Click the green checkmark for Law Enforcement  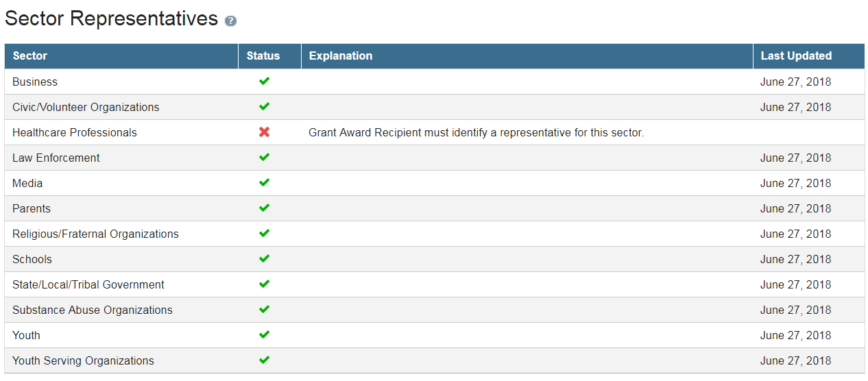coord(264,158)
